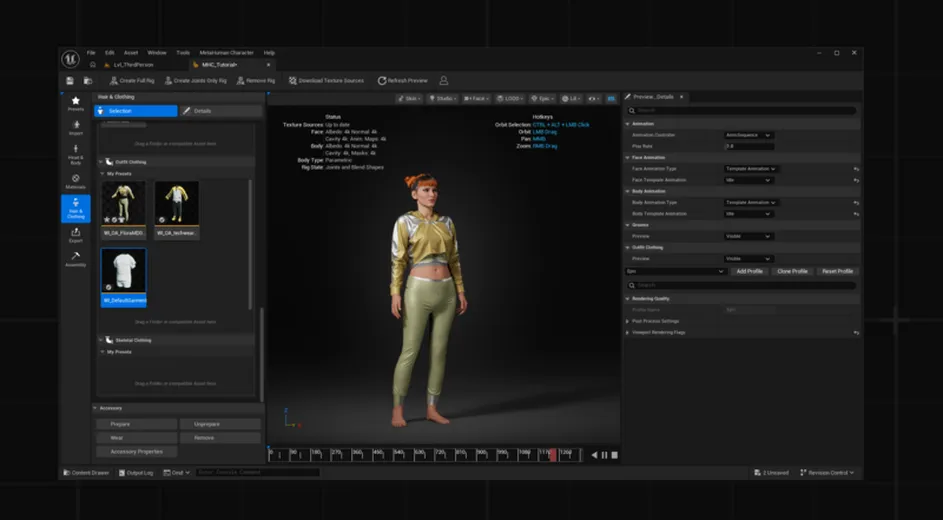Select the Hair & Clothing sidebar section
The width and height of the screenshot is (943, 520).
coord(76,209)
